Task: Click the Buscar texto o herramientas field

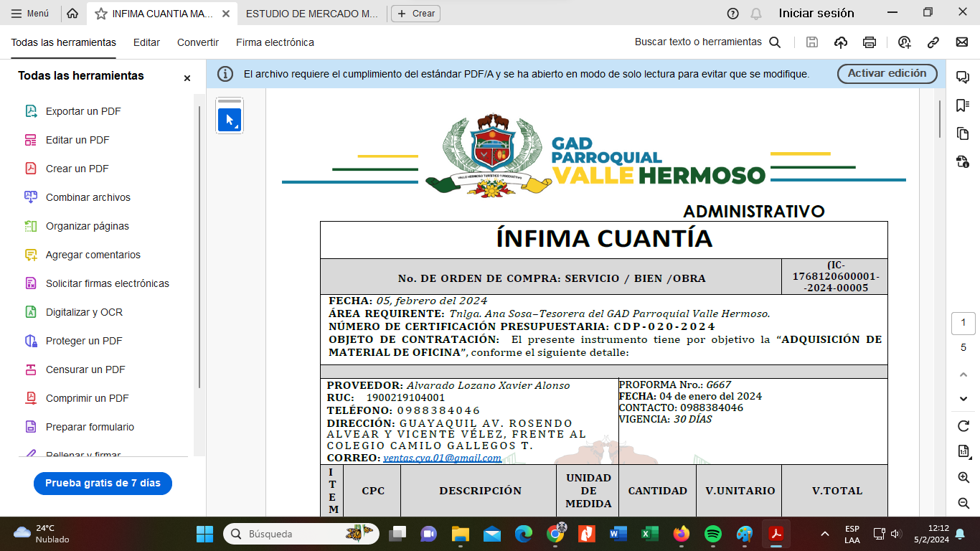Action: pos(698,42)
